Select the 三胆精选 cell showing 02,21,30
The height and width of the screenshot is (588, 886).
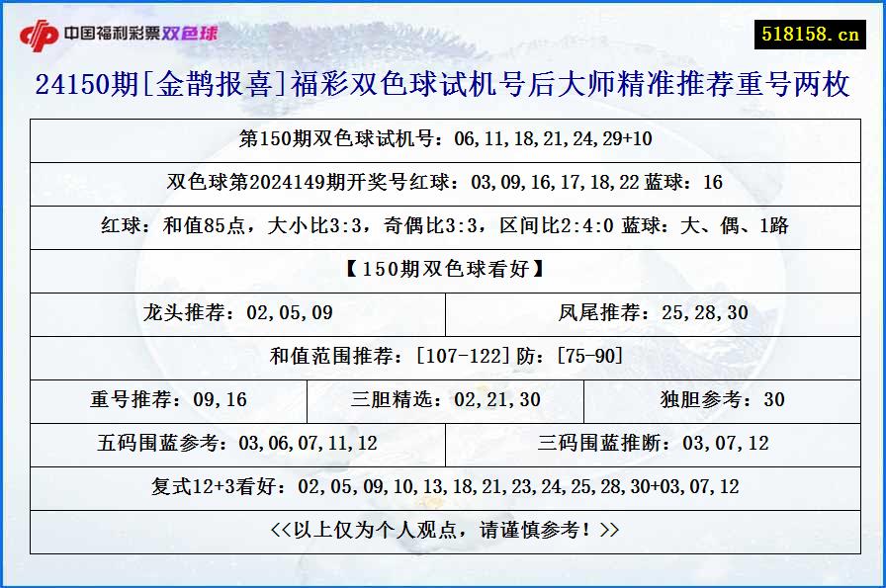(443, 401)
